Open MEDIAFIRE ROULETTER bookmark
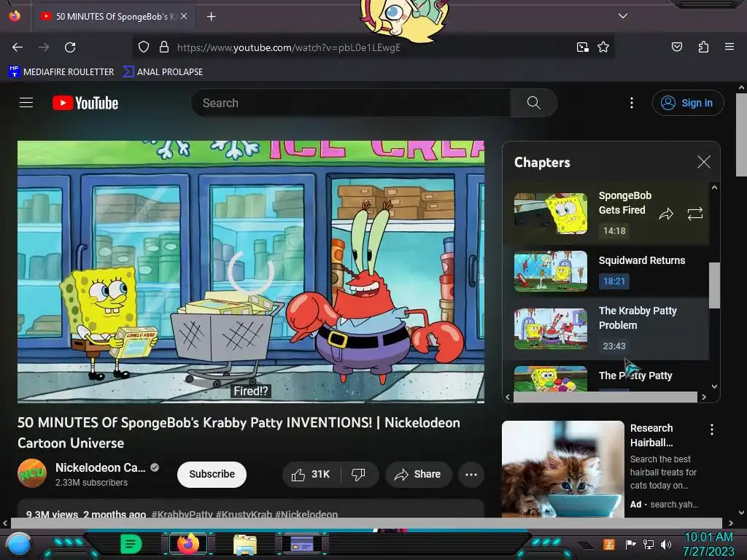Viewport: 747px width, 560px height. tap(61, 72)
